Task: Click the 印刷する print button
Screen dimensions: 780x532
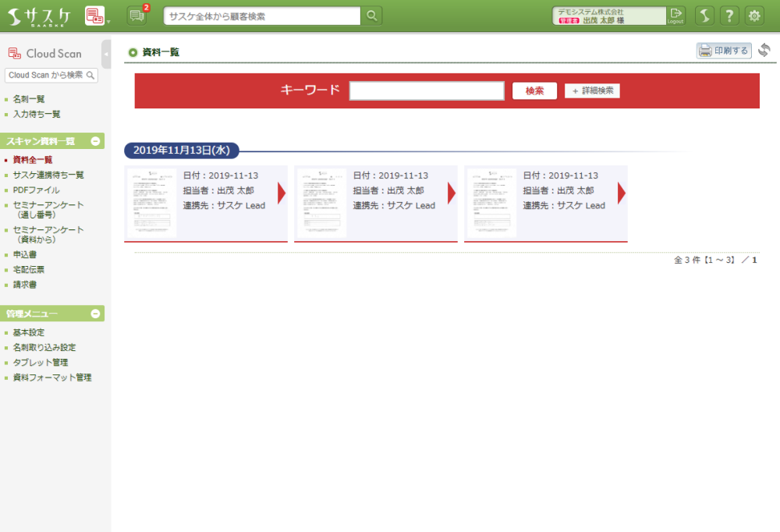Action: 724,50
